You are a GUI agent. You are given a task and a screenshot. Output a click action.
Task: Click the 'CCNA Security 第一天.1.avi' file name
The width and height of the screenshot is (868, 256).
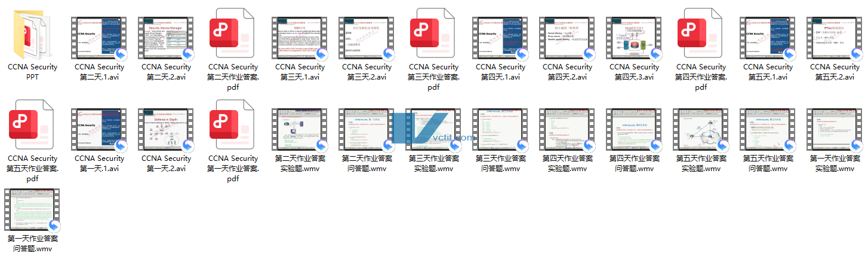[100, 163]
